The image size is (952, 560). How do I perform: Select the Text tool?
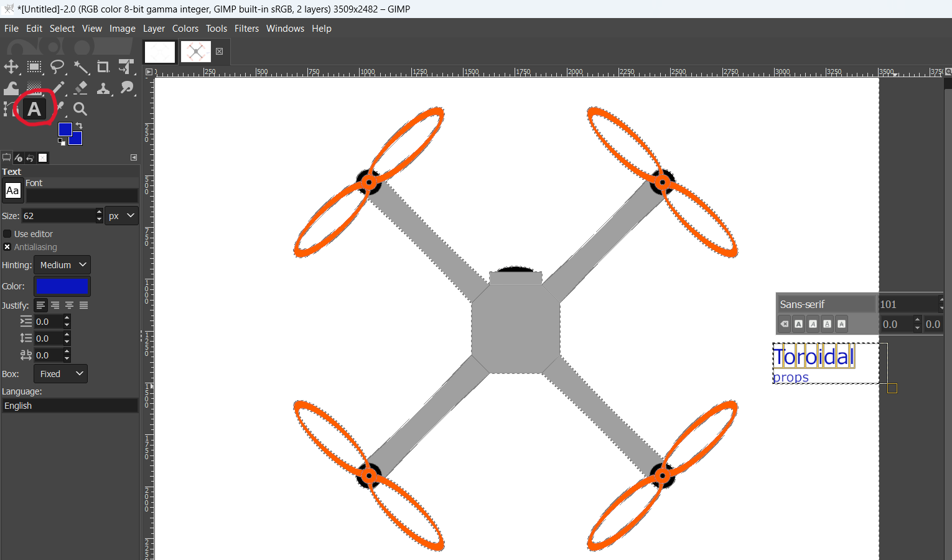pos(34,110)
